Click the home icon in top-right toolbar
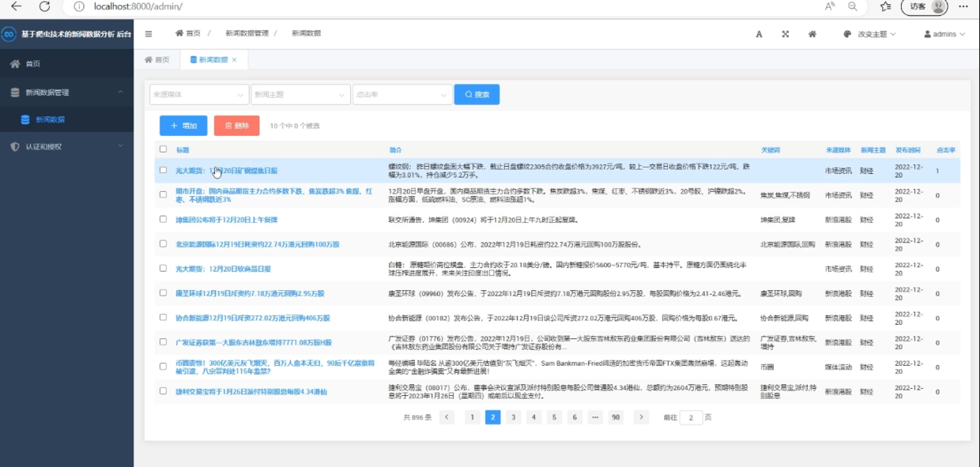The image size is (980, 467). tap(812, 34)
